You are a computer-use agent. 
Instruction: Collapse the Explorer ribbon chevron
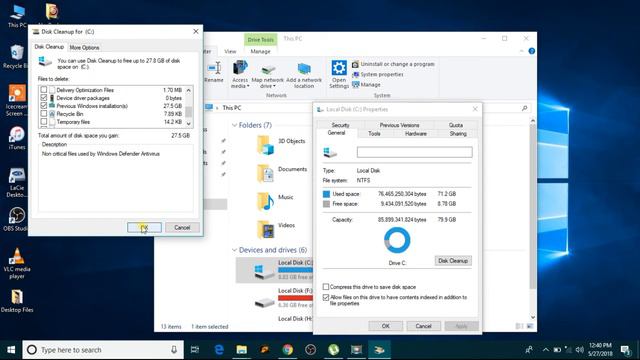521,51
